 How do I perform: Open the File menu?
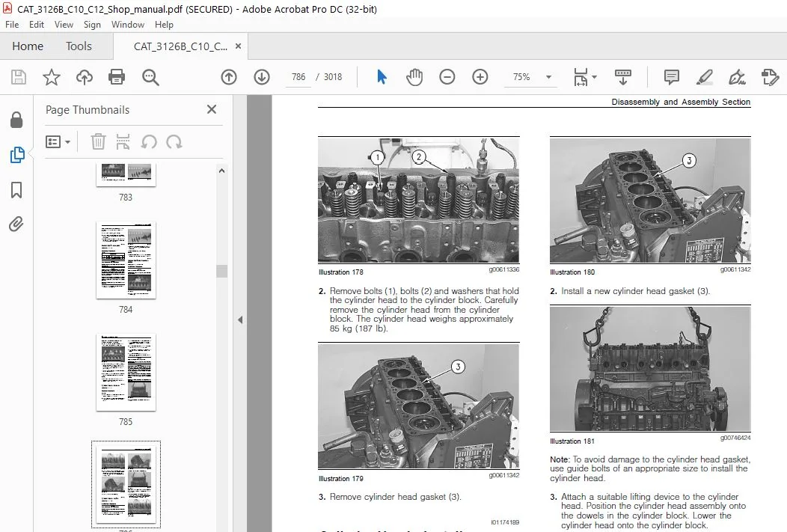12,24
